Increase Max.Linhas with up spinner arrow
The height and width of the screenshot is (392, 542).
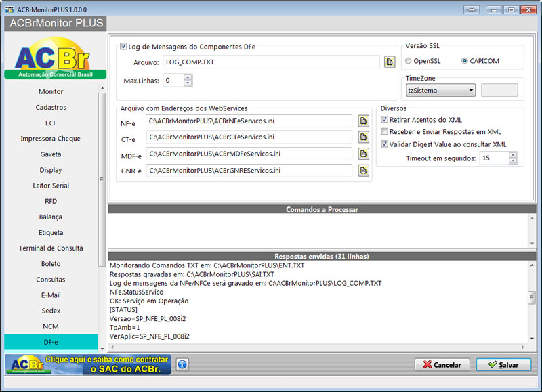pyautogui.click(x=188, y=77)
